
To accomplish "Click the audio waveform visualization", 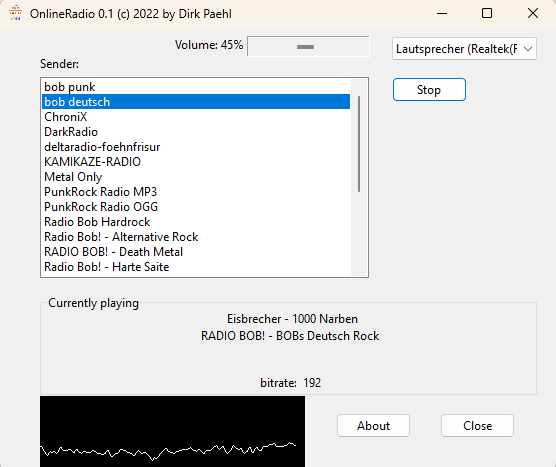I will point(172,432).
